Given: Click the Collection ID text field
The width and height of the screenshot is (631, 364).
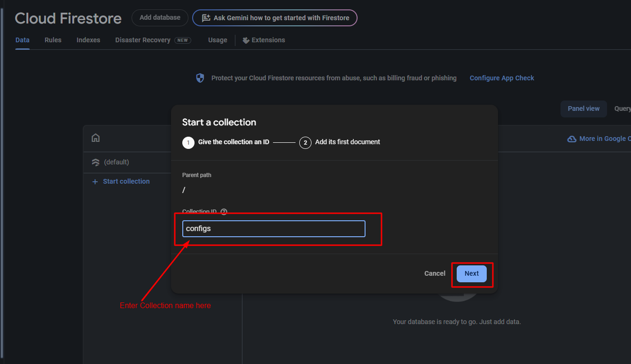Looking at the screenshot, I should point(273,229).
